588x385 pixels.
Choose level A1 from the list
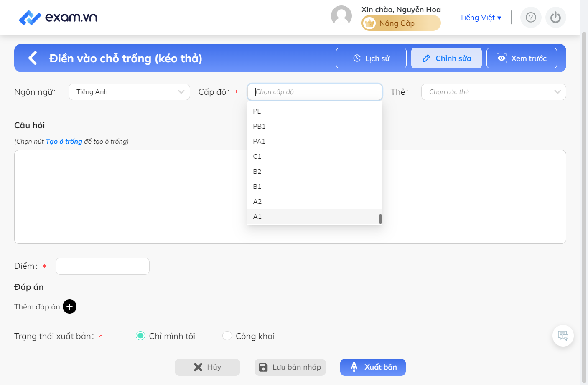coord(315,217)
